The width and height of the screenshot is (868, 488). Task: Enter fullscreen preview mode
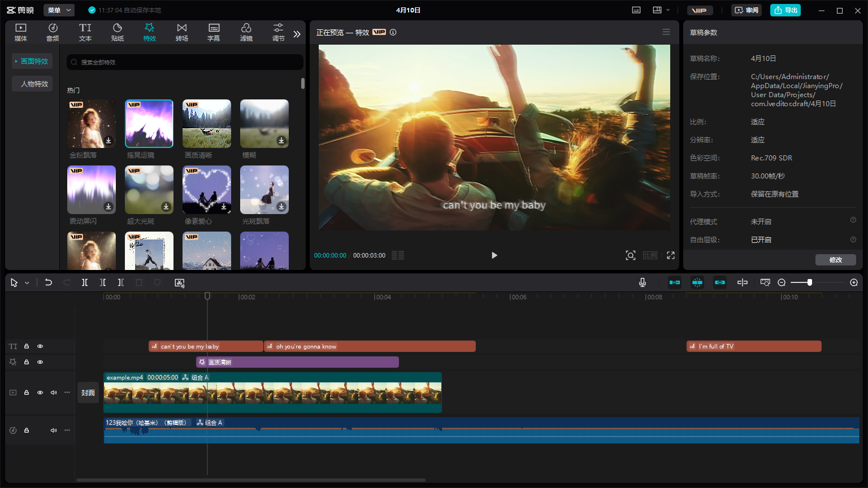click(x=670, y=255)
